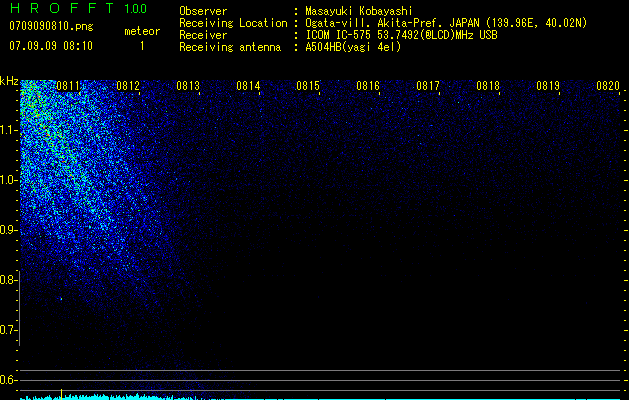The image size is (629, 400).
Task: Click the meteor count label
Action: (142, 31)
